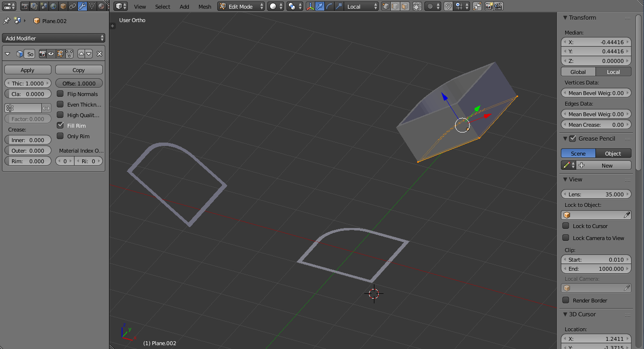Open the View menu in 3D header
The image size is (644, 349).
click(140, 6)
